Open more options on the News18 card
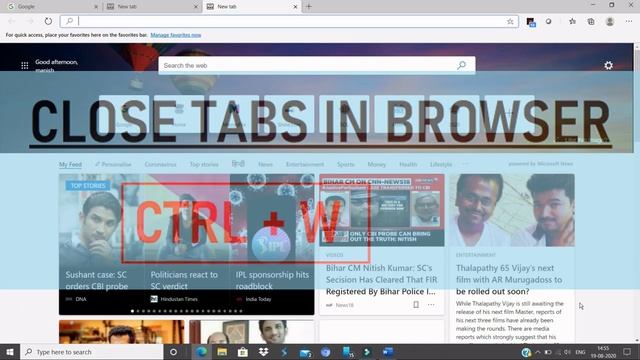 431,304
